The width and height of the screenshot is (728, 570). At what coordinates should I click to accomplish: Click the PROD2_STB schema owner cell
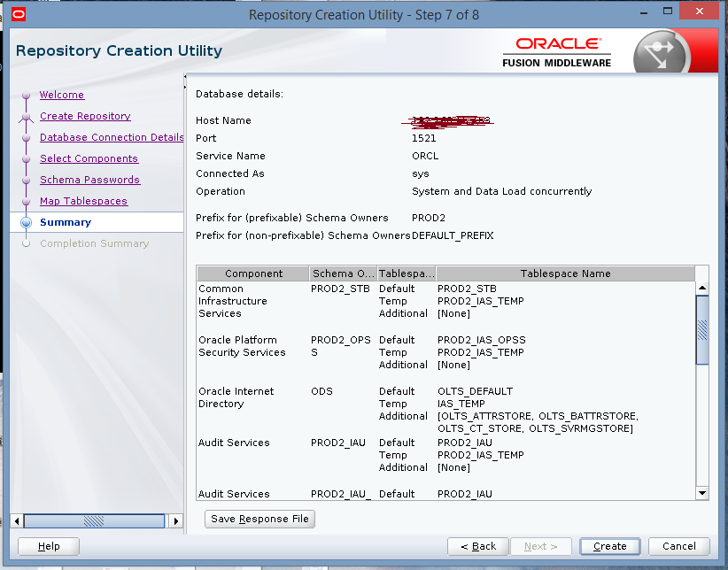(340, 289)
